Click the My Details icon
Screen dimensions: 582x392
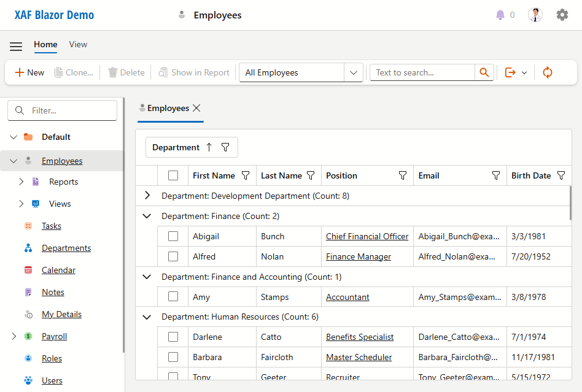(28, 315)
